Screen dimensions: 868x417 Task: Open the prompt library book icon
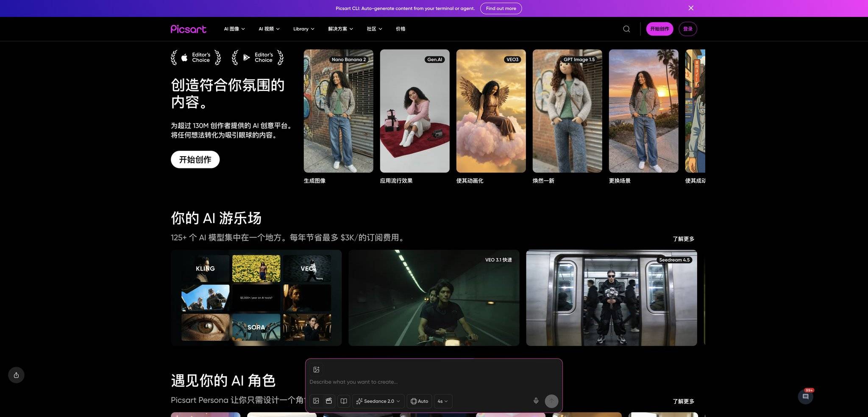(344, 401)
